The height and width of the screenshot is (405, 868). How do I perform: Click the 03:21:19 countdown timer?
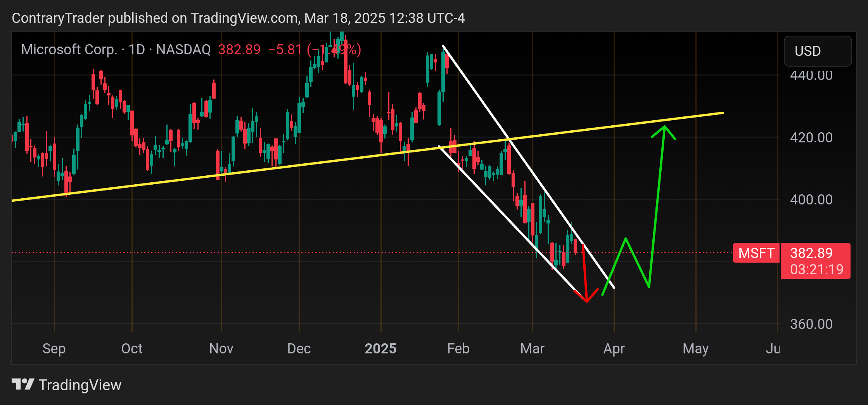click(817, 269)
